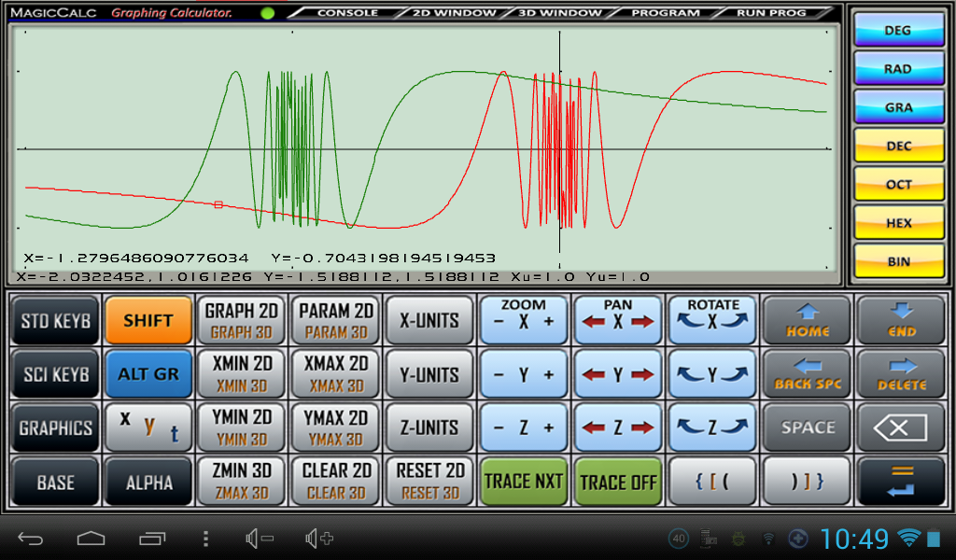Zoom in along the X axis
The width and height of the screenshot is (956, 560).
click(x=546, y=320)
